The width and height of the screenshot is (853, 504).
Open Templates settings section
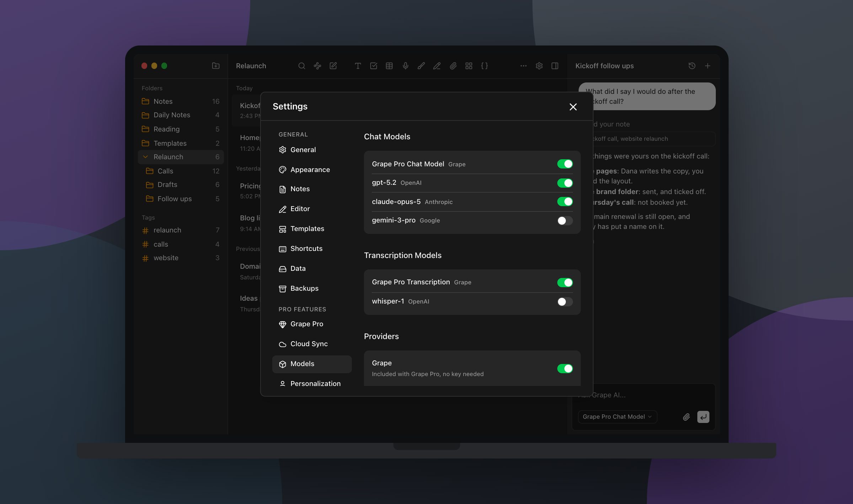click(312, 229)
